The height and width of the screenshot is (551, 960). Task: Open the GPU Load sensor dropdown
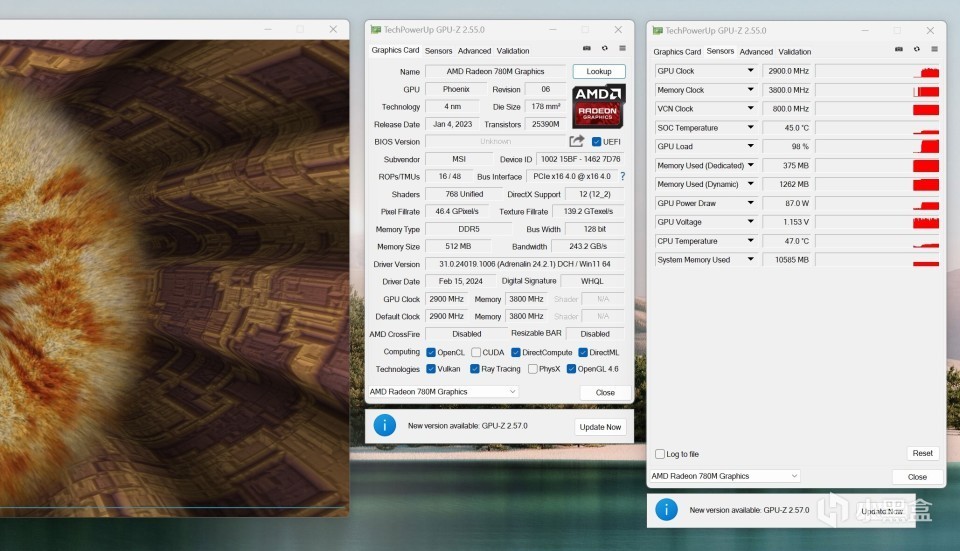[x=750, y=147]
